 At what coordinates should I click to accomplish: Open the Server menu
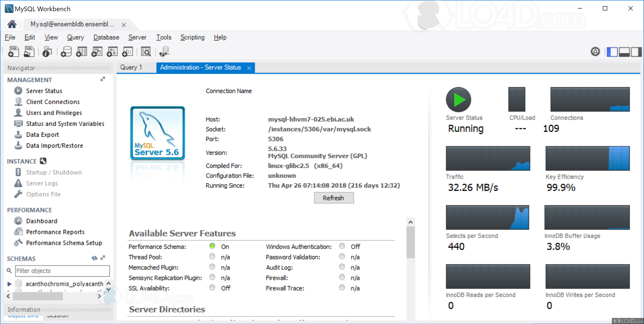coord(137,37)
